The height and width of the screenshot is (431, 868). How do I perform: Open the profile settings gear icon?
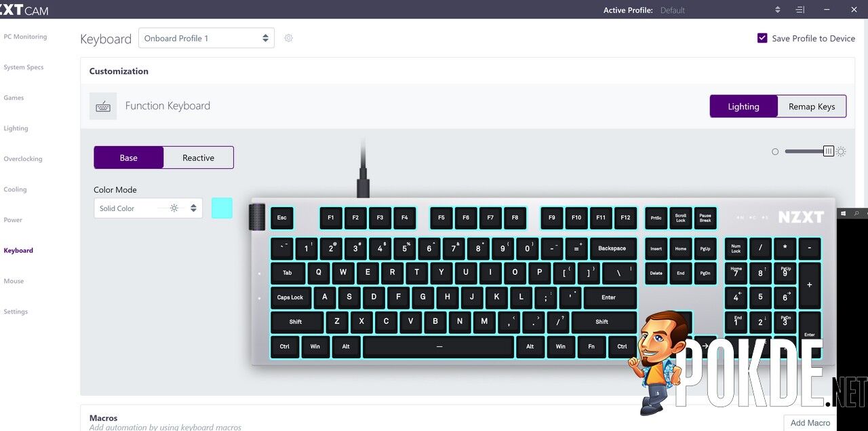tap(288, 38)
